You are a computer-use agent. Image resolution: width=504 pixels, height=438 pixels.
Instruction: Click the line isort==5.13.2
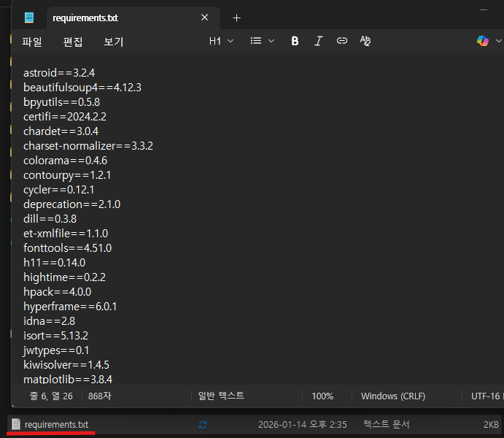pyautogui.click(x=55, y=335)
